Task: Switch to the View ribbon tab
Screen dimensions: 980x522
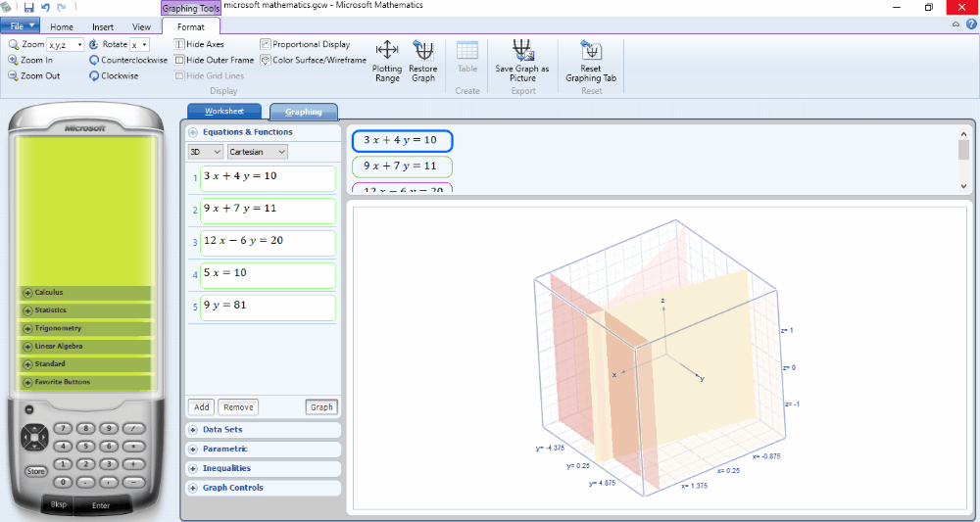Action: click(142, 26)
